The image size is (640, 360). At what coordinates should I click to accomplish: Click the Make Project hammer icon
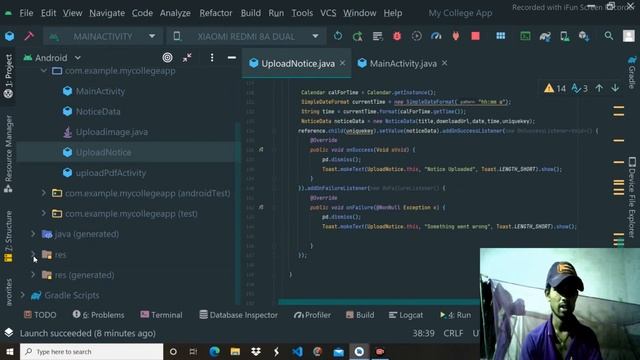29,36
